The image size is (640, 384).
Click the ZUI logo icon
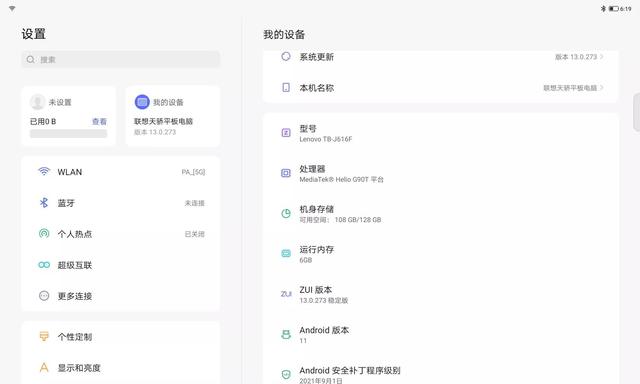pos(286,294)
